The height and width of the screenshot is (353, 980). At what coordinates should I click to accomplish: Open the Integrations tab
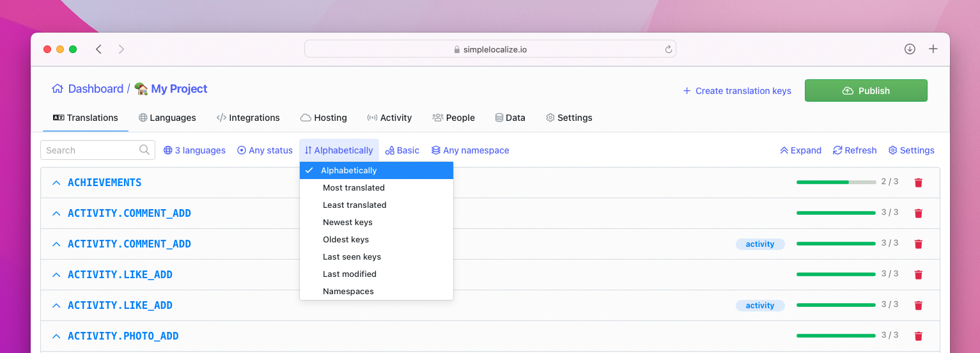click(x=248, y=118)
